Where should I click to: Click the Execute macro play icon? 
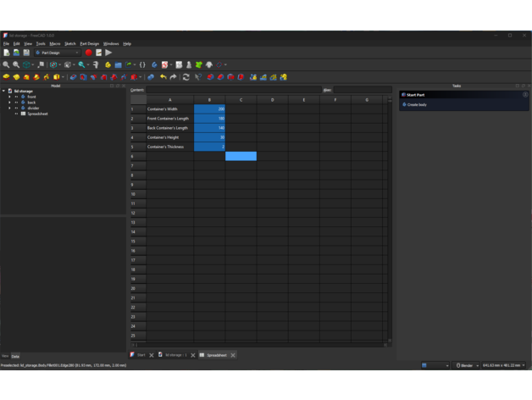pos(108,53)
